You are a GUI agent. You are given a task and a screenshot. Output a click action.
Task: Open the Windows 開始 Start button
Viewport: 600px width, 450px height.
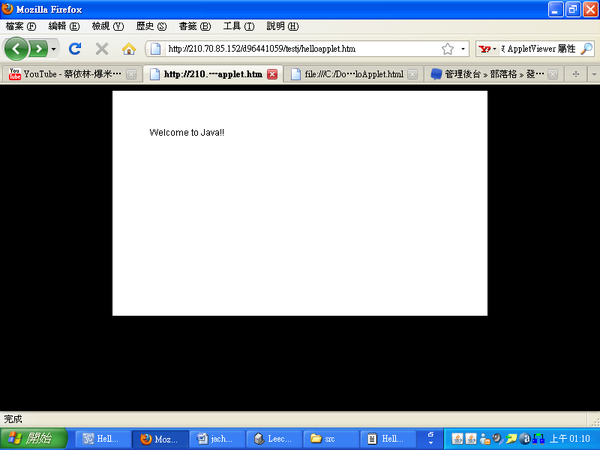[34, 439]
